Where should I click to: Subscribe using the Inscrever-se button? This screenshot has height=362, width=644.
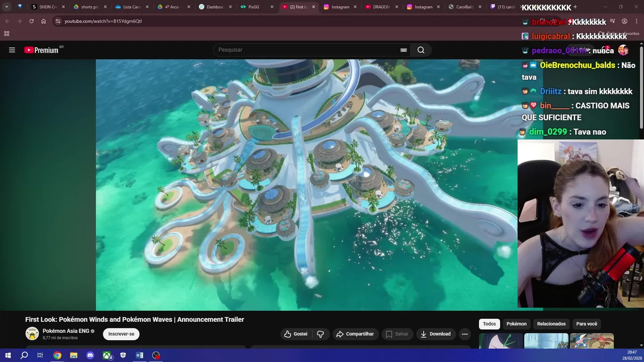121,334
